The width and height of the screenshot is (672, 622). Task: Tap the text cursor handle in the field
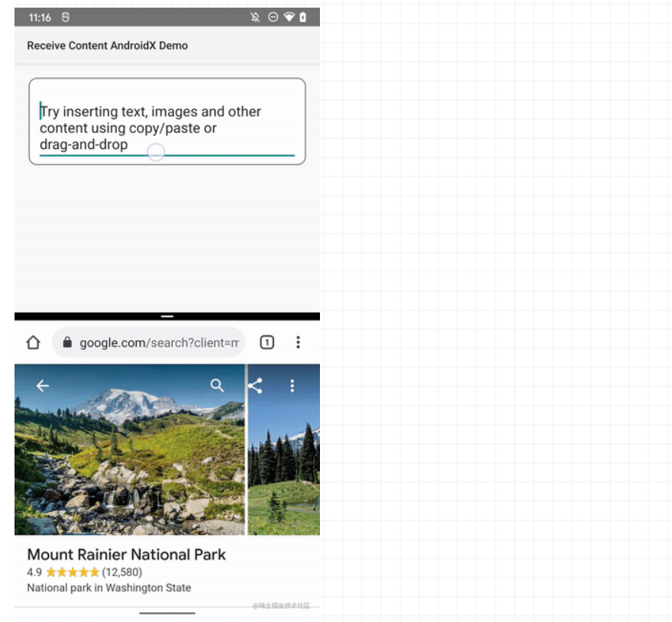tap(156, 153)
